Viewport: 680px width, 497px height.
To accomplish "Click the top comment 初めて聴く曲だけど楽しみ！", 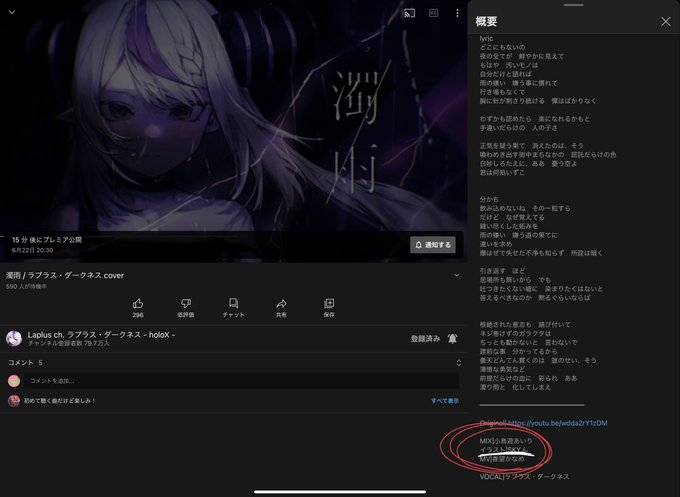I will (59, 401).
